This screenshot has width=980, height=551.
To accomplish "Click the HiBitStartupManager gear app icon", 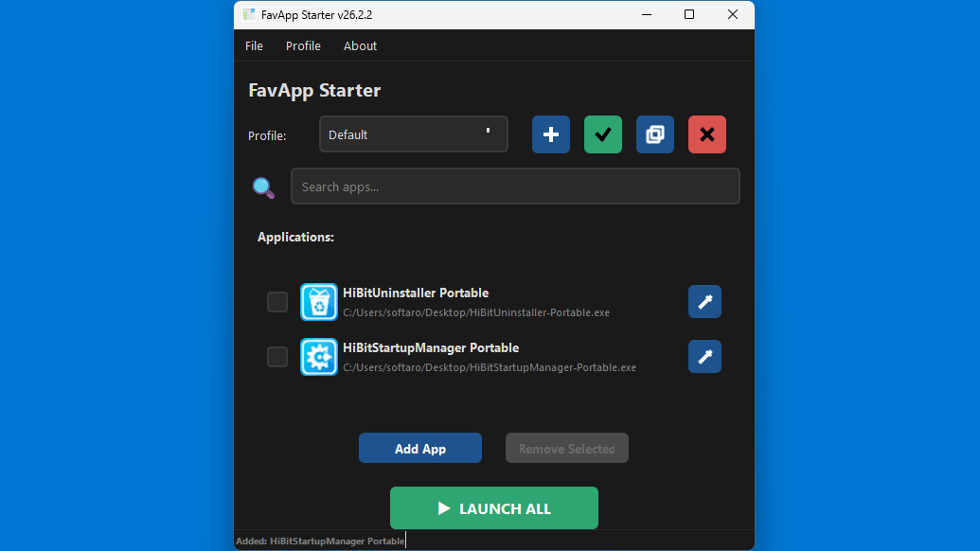I will tap(319, 357).
